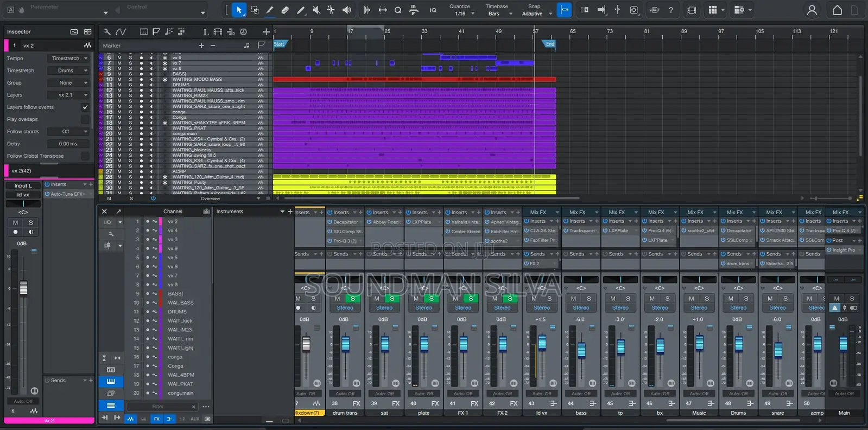Select the Listen speaker tool
Image resolution: width=868 pixels, height=430 pixels.
346,10
